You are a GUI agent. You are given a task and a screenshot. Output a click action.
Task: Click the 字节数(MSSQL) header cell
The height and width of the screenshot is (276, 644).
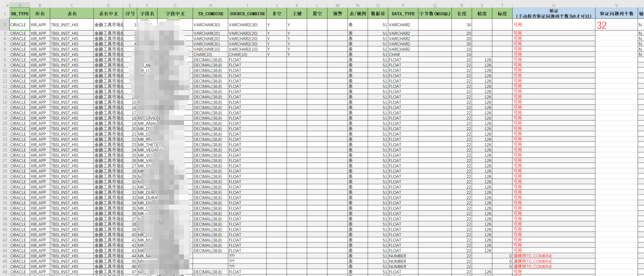(435, 13)
